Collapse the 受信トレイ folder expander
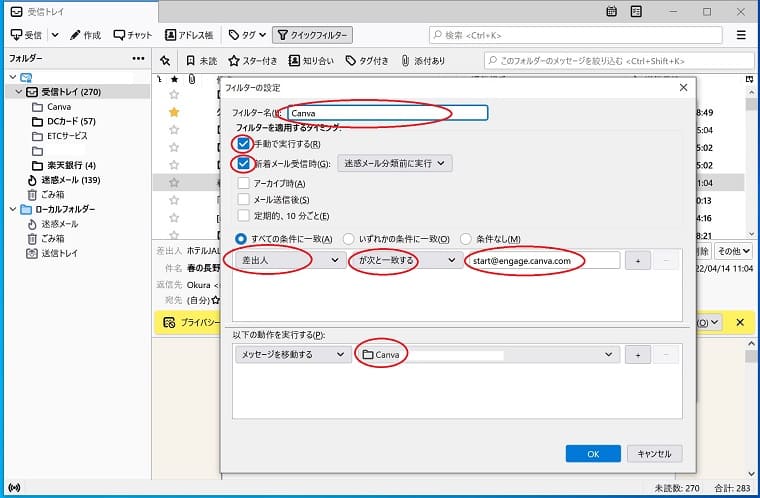 click(19, 92)
